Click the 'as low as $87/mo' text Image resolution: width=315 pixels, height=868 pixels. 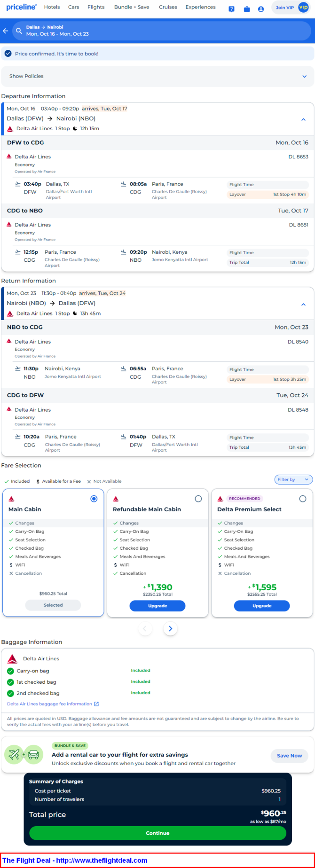tap(268, 821)
